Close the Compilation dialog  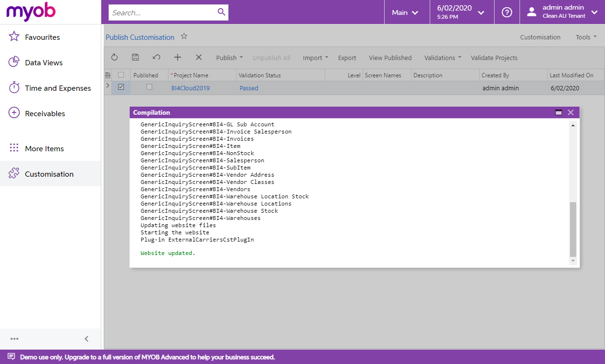point(571,112)
